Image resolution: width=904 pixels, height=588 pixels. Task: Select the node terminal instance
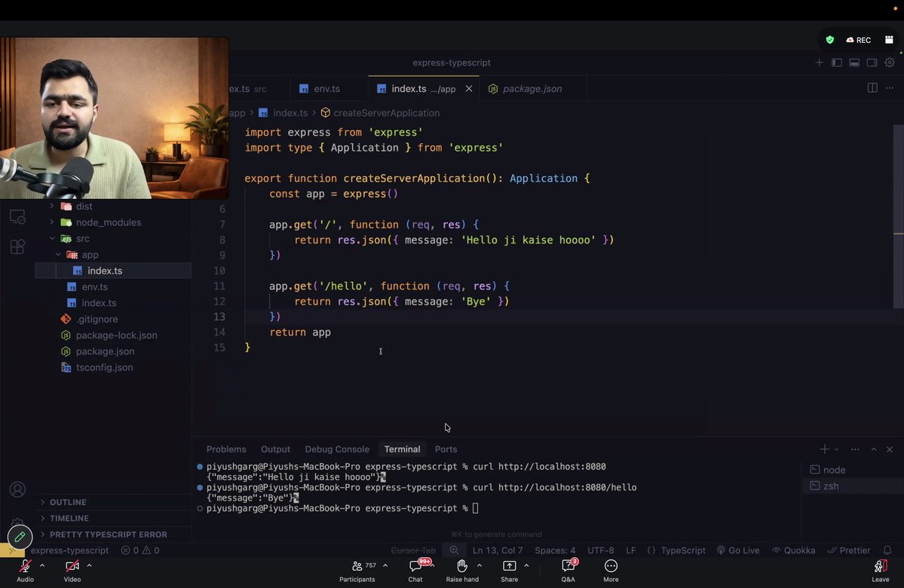point(853,470)
